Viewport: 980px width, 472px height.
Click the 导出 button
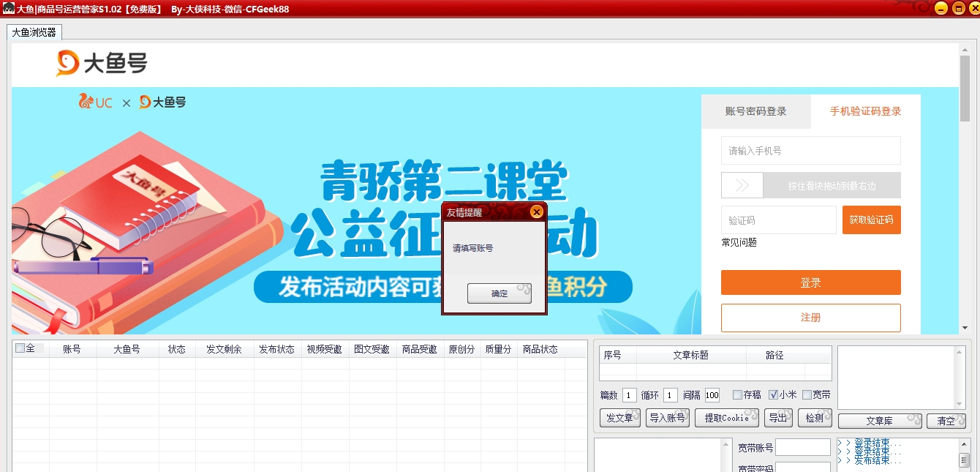pos(778,418)
